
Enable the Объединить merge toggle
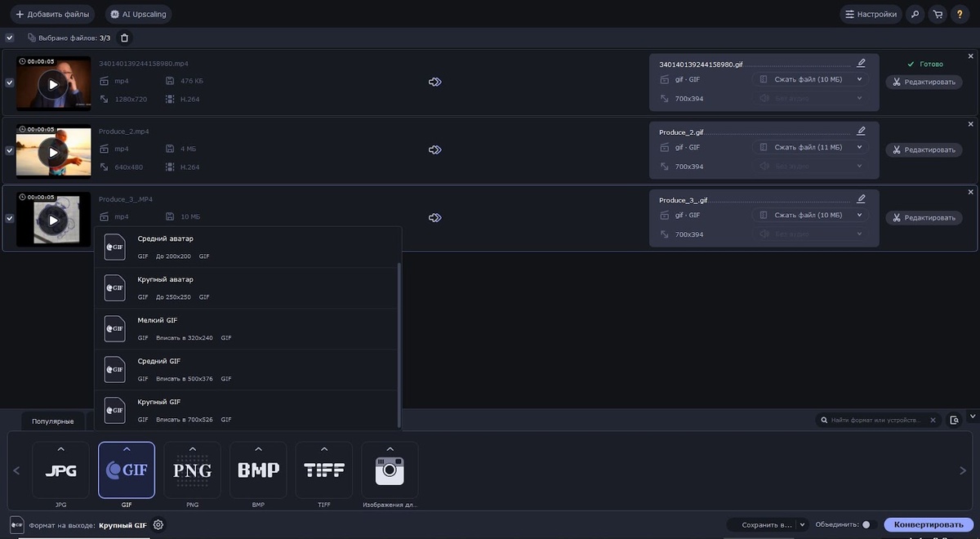[x=870, y=525]
